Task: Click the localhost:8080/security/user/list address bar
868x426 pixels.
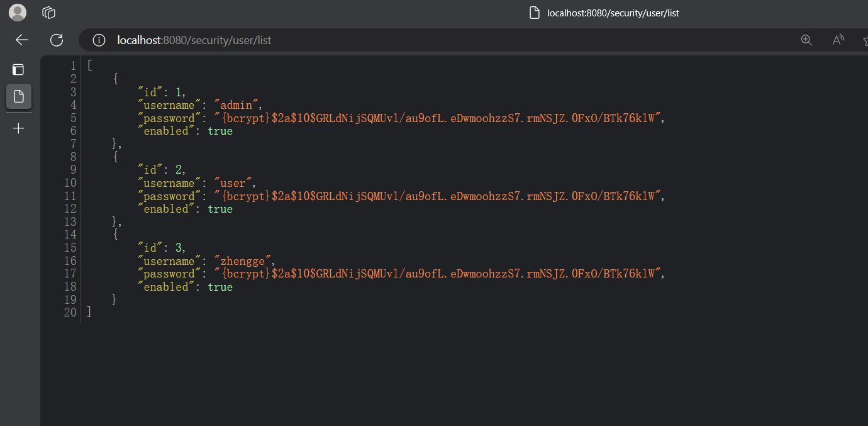Action: 194,40
